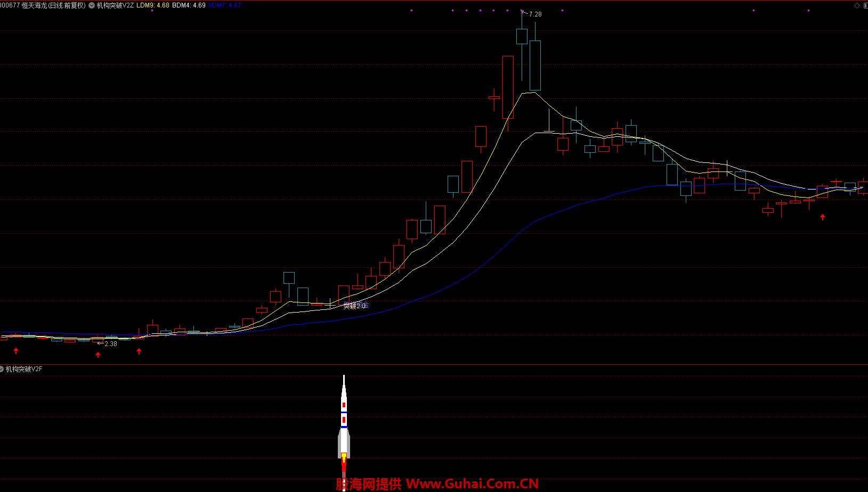Click the rightmost magenta dot marker at top

(x=808, y=10)
